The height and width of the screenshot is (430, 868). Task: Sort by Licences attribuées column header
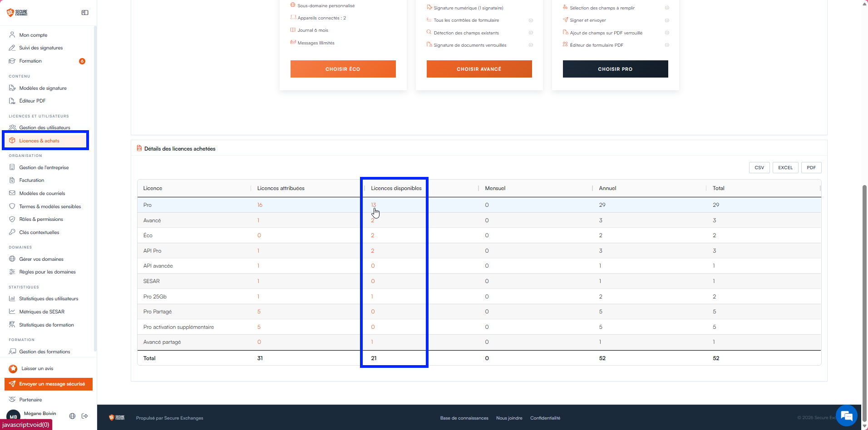[281, 188]
